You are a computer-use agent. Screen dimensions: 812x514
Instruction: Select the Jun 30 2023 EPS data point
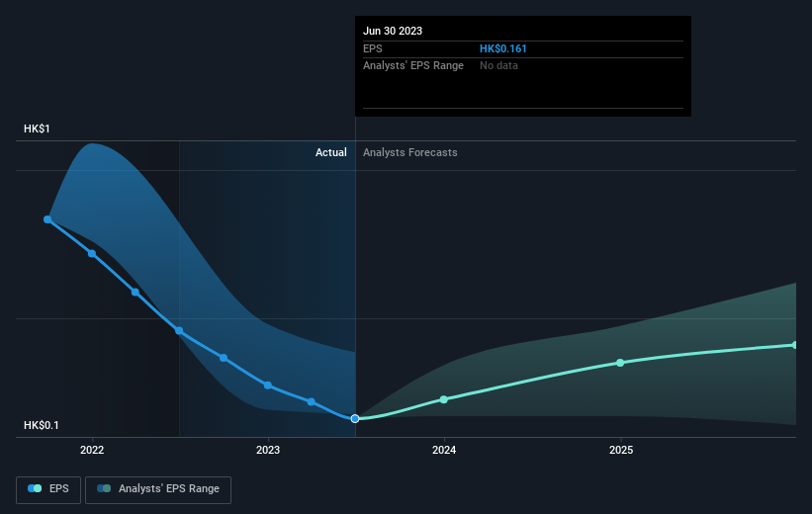click(x=355, y=418)
